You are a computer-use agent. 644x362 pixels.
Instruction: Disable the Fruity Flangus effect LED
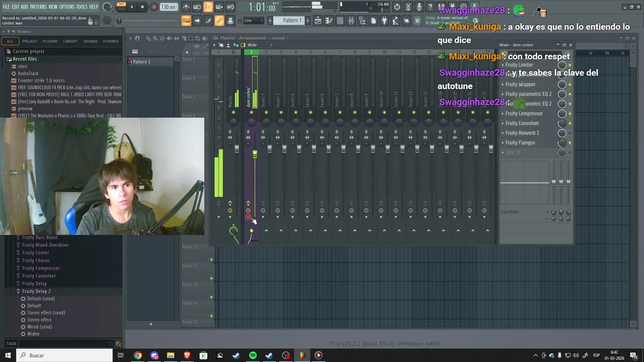570,143
